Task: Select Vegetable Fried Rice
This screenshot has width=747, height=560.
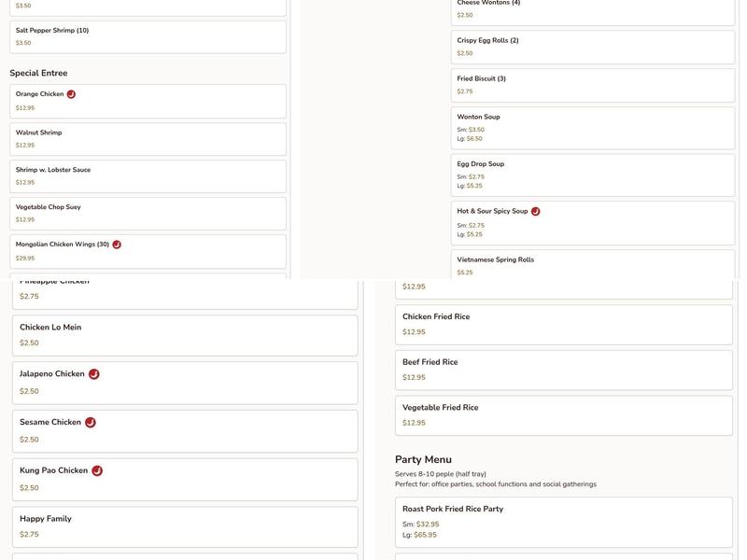Action: (563, 415)
